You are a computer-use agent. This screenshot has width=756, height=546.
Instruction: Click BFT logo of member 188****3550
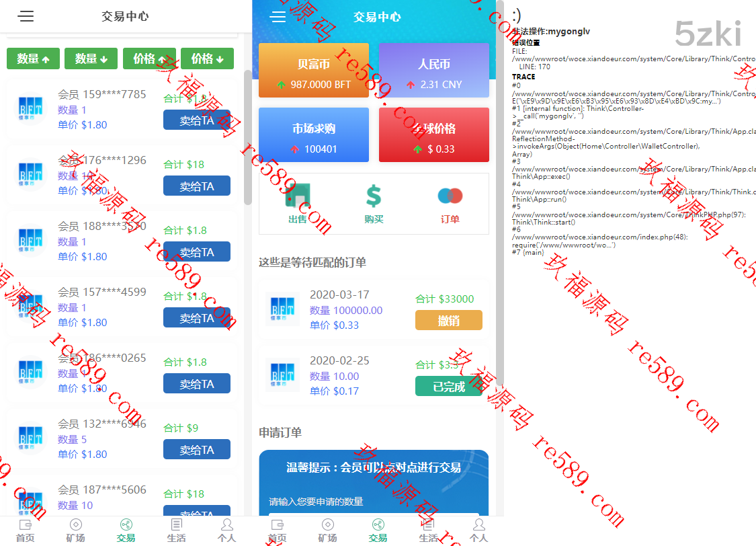pos(30,240)
